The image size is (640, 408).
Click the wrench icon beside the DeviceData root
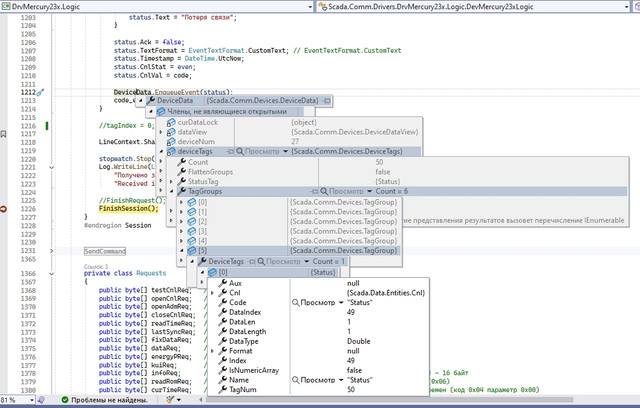point(151,100)
